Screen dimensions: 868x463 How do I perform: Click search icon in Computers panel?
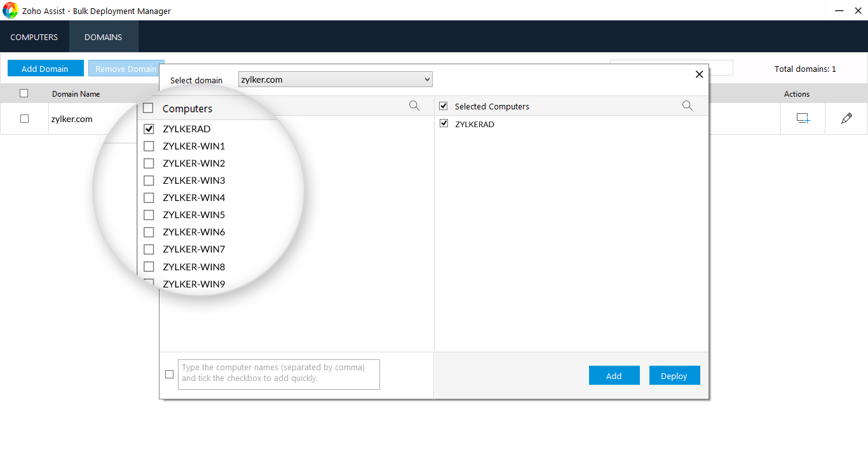414,106
